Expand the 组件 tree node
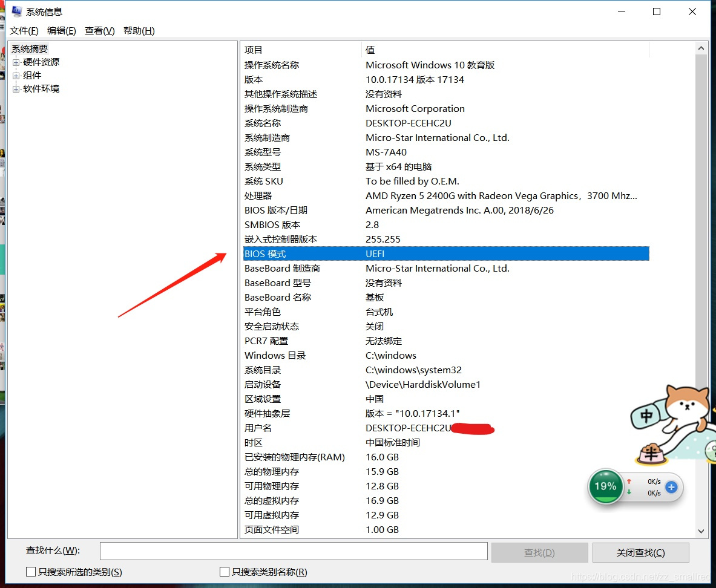 [x=16, y=76]
